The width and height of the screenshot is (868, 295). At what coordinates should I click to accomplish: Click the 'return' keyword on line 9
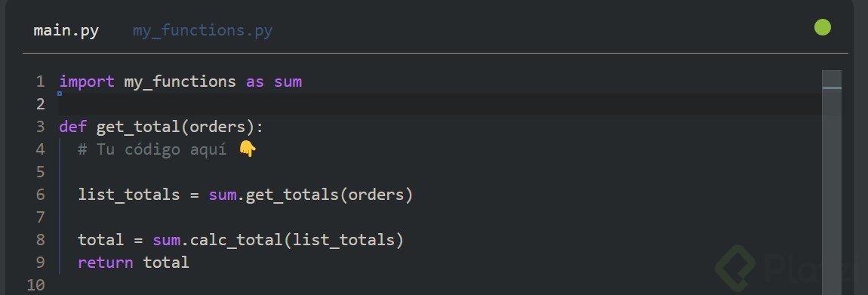click(x=106, y=263)
